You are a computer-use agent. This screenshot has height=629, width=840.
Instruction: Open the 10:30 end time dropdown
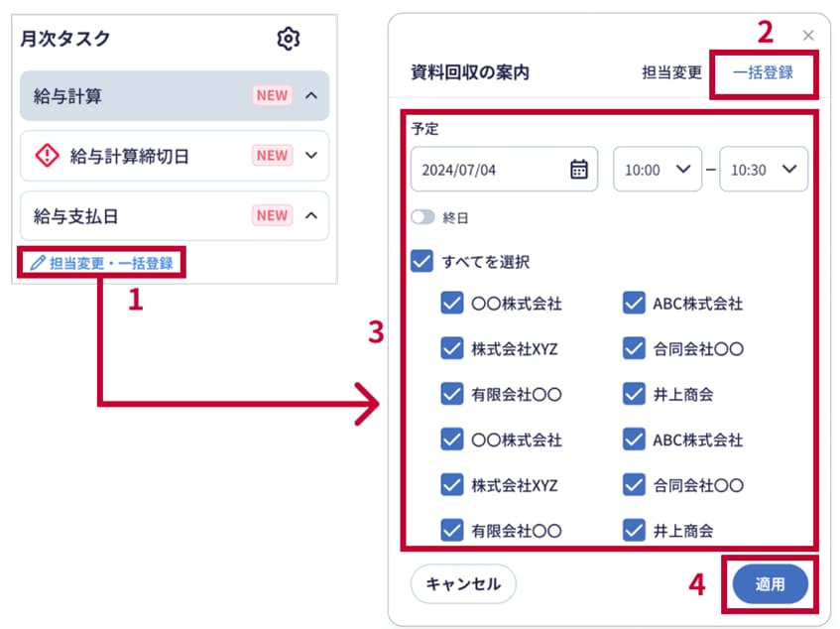(764, 170)
